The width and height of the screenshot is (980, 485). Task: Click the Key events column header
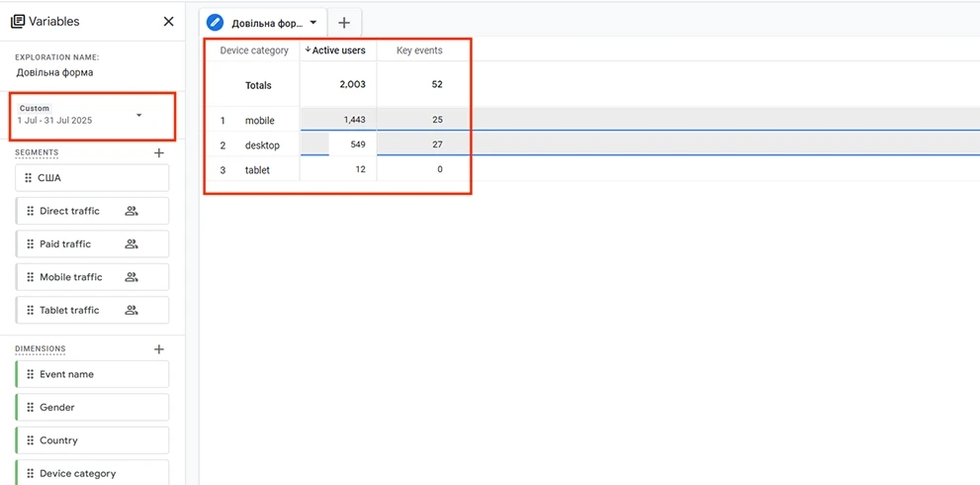tap(419, 50)
